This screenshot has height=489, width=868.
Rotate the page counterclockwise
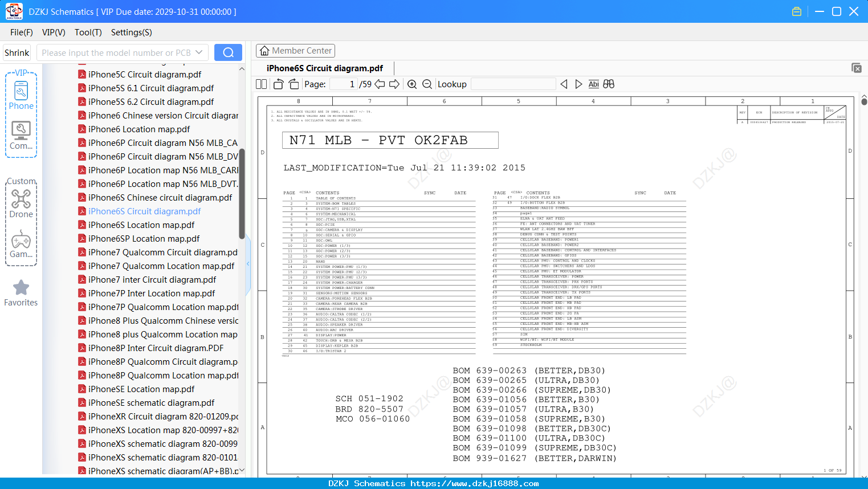click(279, 84)
